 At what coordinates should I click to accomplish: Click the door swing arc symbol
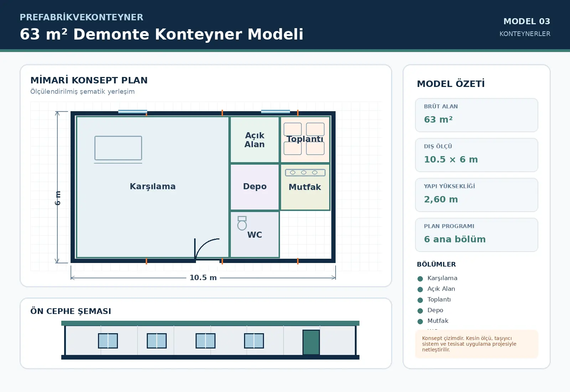tap(207, 249)
